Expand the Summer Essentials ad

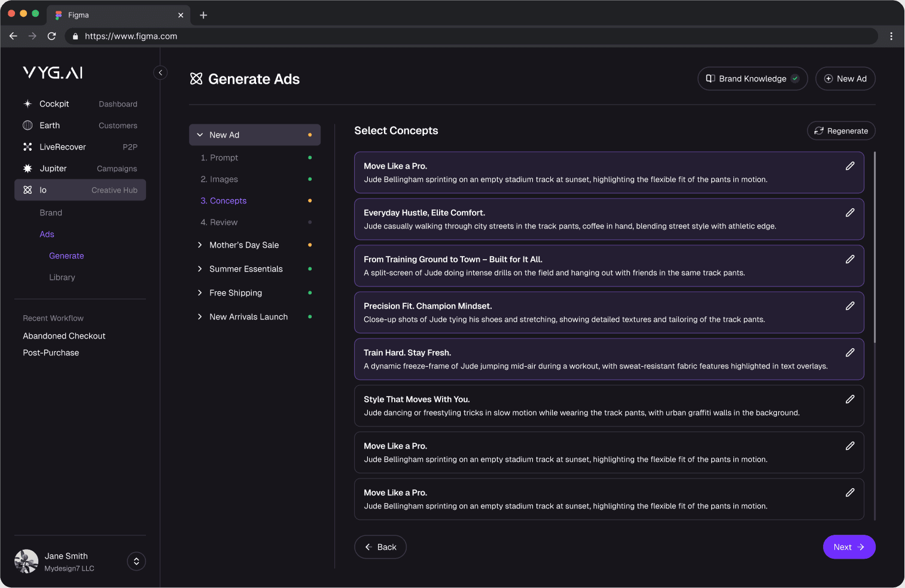(x=200, y=269)
